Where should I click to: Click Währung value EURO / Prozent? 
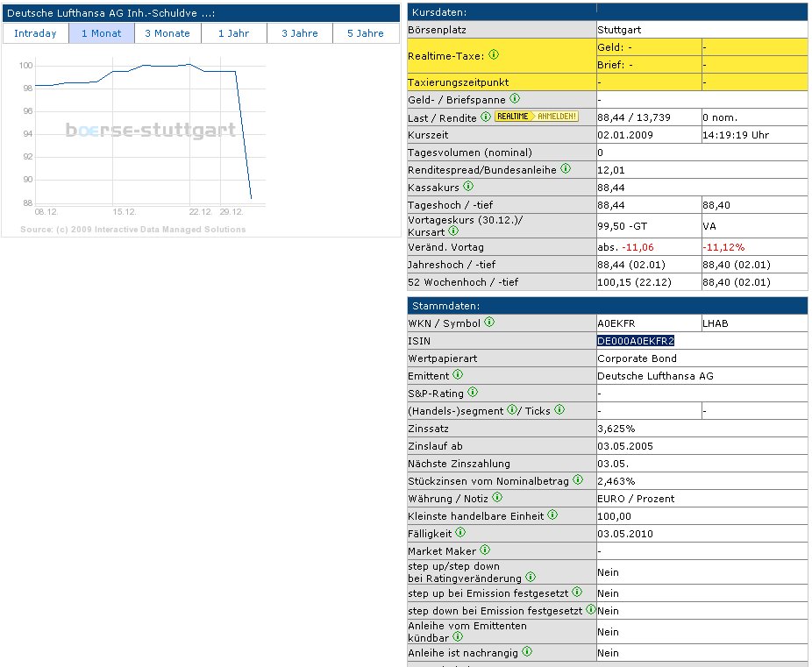pyautogui.click(x=636, y=499)
